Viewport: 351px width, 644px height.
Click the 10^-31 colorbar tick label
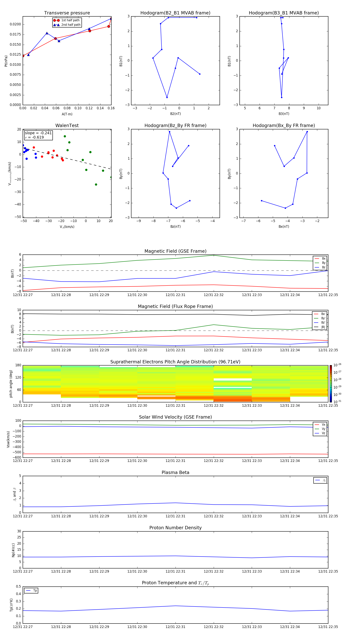point(337,402)
